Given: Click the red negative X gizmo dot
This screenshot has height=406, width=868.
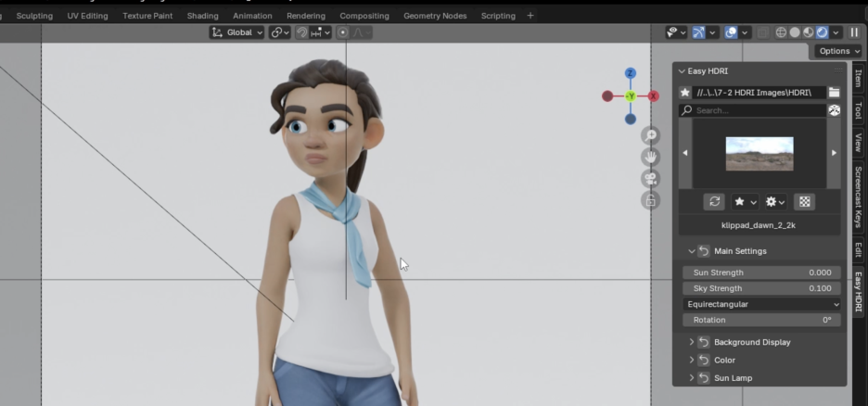Looking at the screenshot, I should pos(607,96).
